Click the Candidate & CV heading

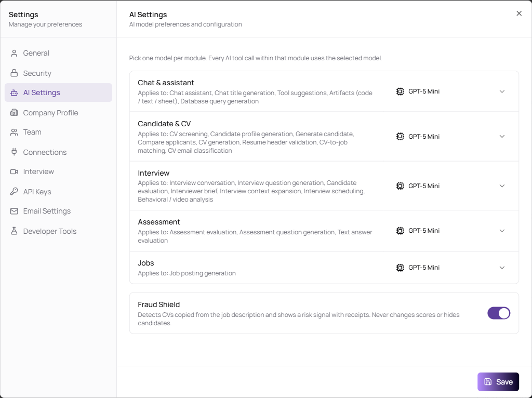pyautogui.click(x=164, y=124)
